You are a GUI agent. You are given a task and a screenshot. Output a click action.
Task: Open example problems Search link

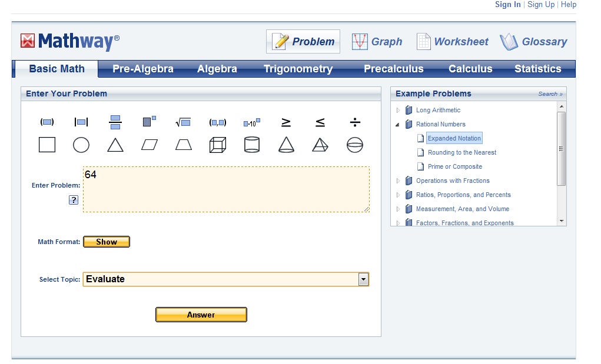click(x=550, y=93)
